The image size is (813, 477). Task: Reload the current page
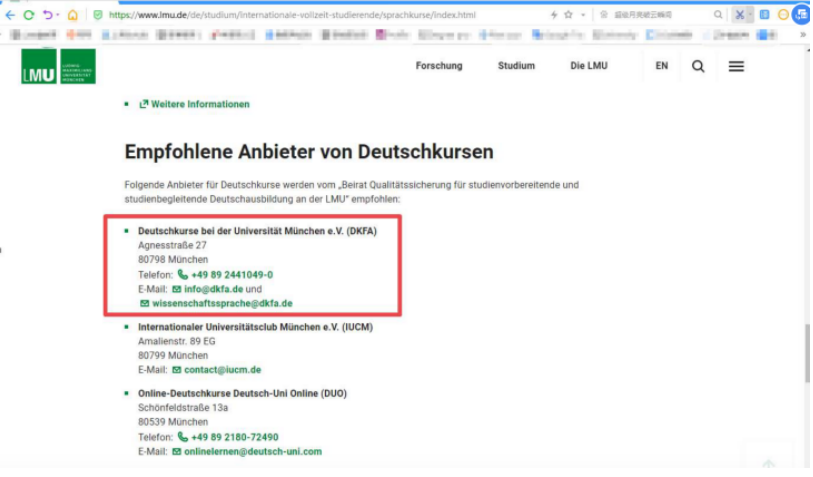(x=29, y=15)
